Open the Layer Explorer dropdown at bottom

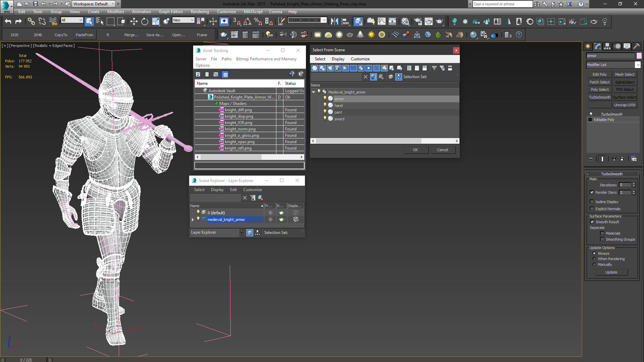click(x=241, y=233)
